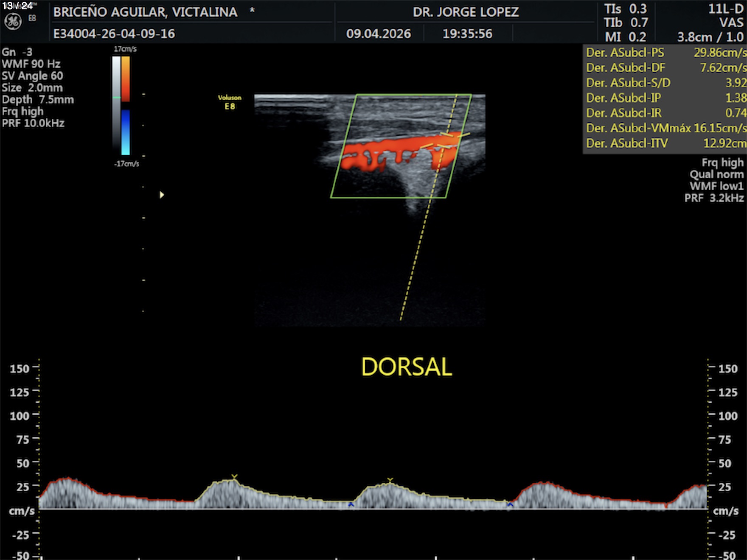Click the second blue end-diastolic caret marker

coord(510,504)
